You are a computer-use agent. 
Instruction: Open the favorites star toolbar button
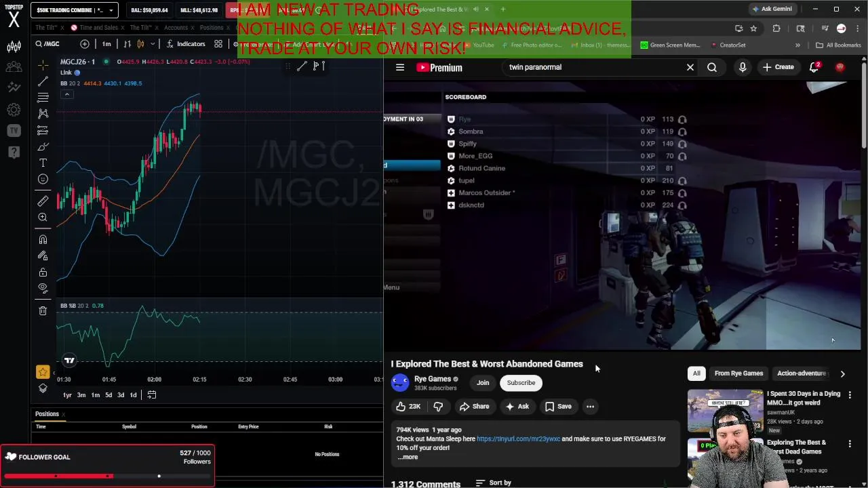click(x=43, y=371)
